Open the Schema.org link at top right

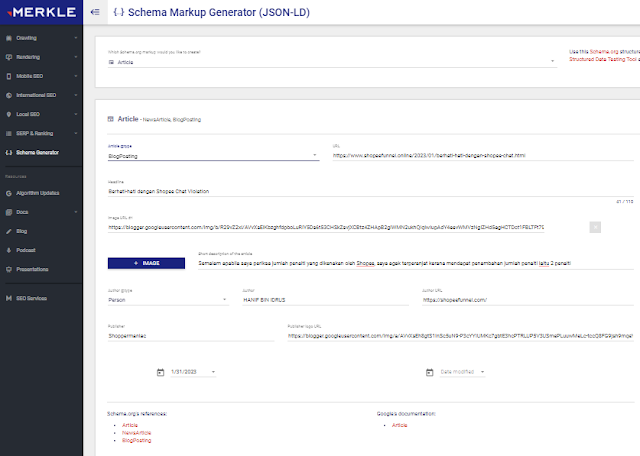(604, 52)
